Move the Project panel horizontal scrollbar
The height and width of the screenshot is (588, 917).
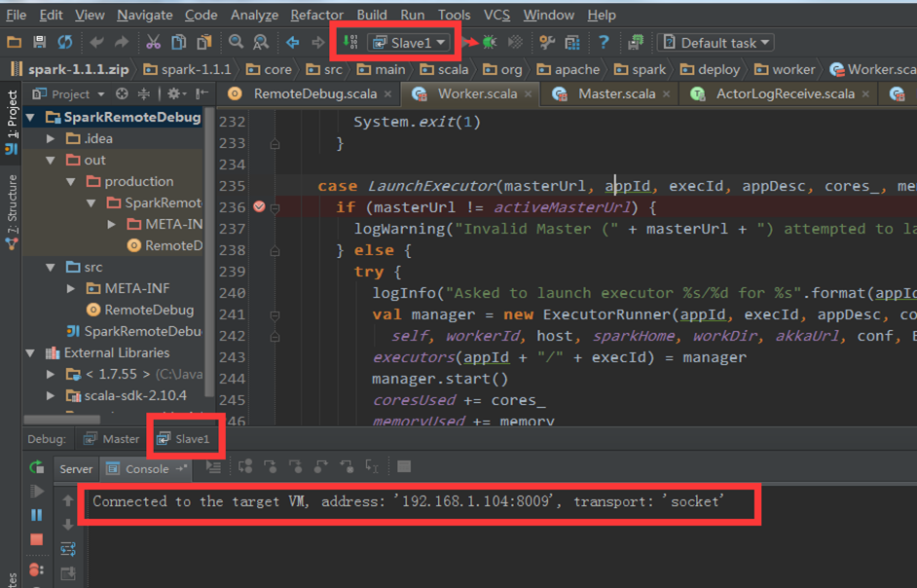point(61,419)
